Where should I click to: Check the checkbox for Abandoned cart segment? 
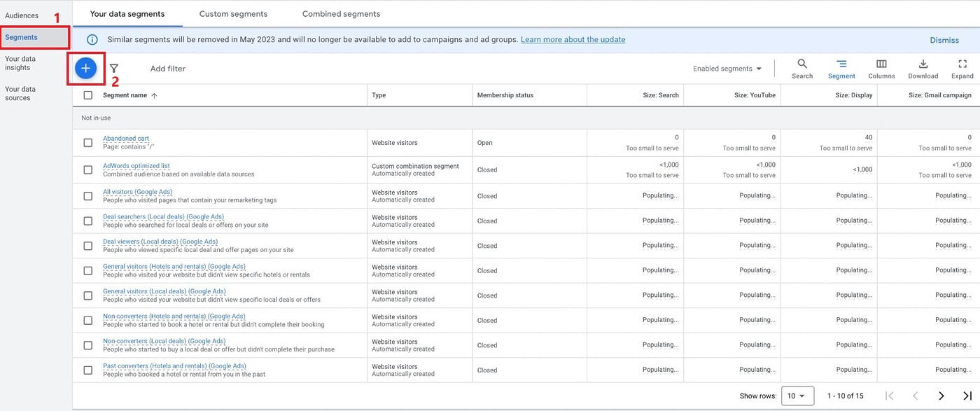[x=87, y=142]
